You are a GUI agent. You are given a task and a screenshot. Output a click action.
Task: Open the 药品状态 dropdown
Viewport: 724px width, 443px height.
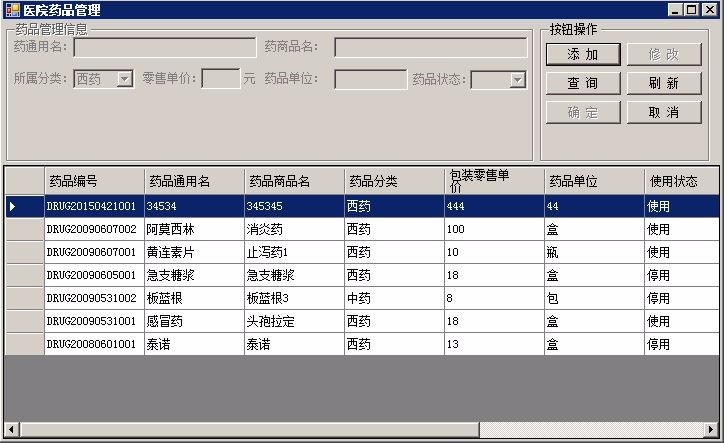point(518,80)
